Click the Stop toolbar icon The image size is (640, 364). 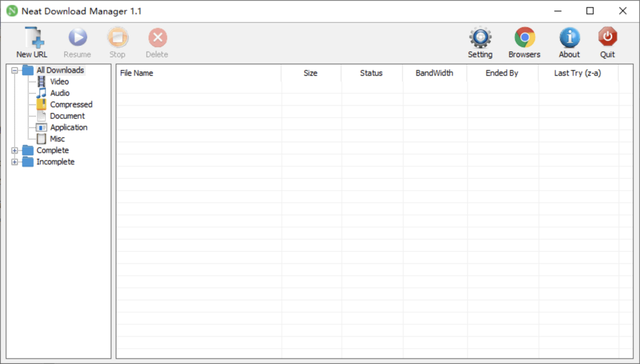[118, 37]
